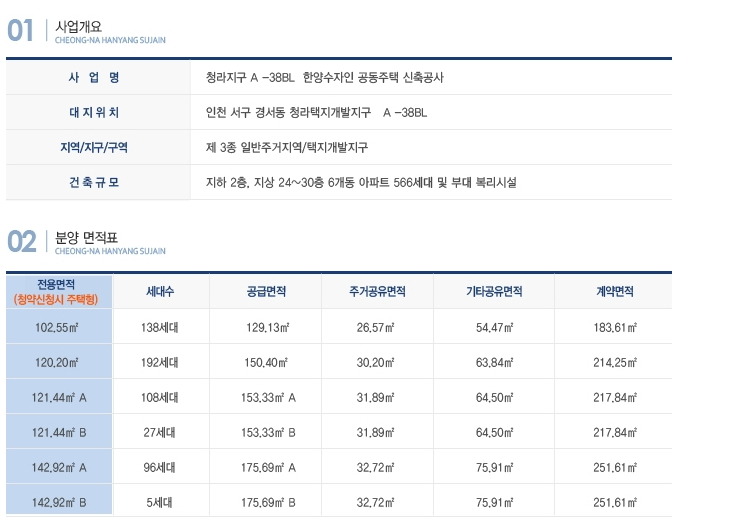Click the 138세대 household count

click(x=160, y=327)
